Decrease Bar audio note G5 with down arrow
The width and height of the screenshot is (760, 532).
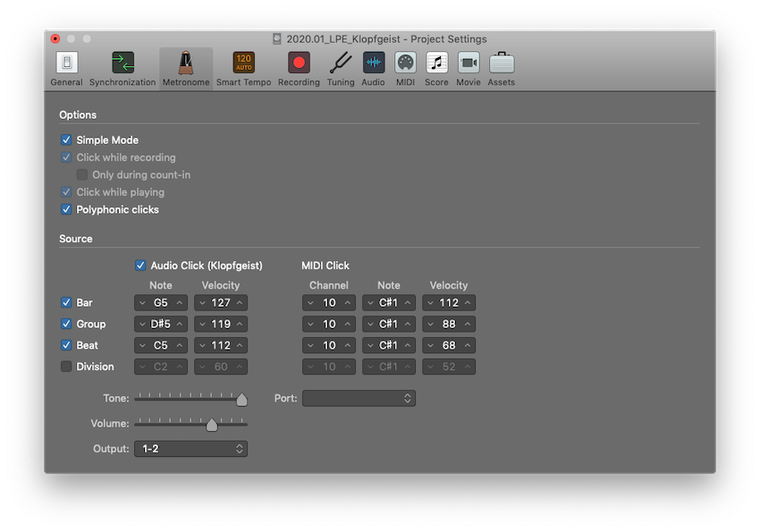click(142, 303)
